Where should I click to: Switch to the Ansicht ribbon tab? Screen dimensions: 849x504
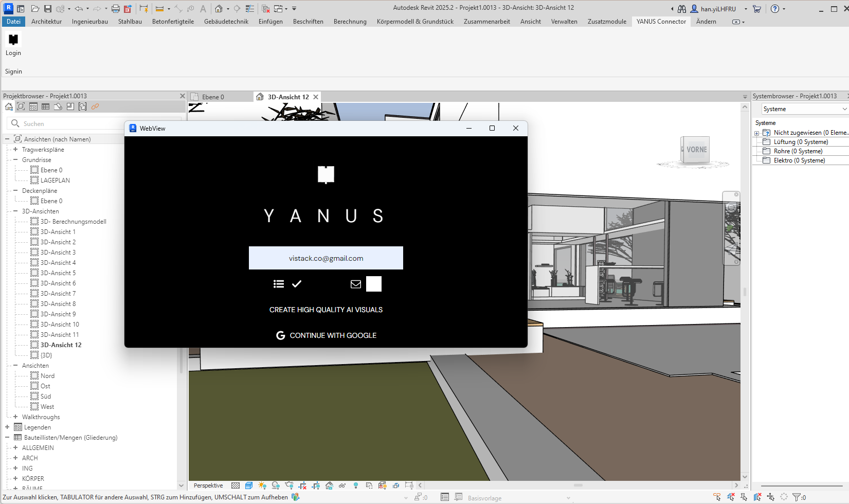click(x=531, y=22)
